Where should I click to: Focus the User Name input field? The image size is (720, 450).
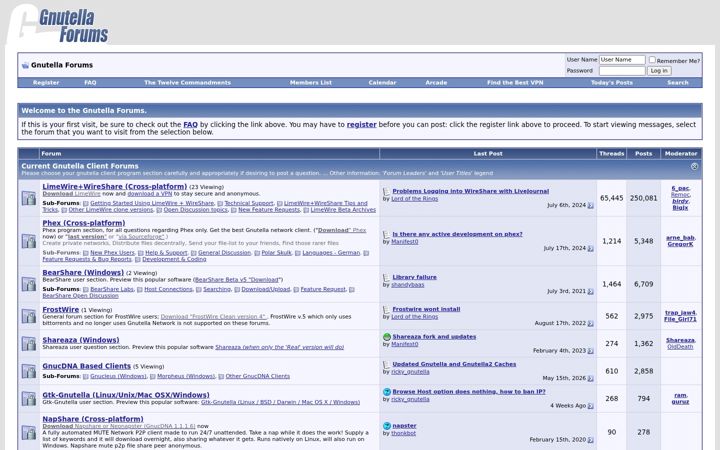pyautogui.click(x=622, y=60)
